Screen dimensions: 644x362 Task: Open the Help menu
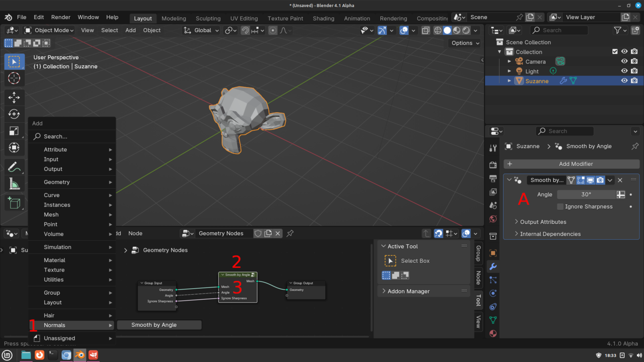pos(112,17)
